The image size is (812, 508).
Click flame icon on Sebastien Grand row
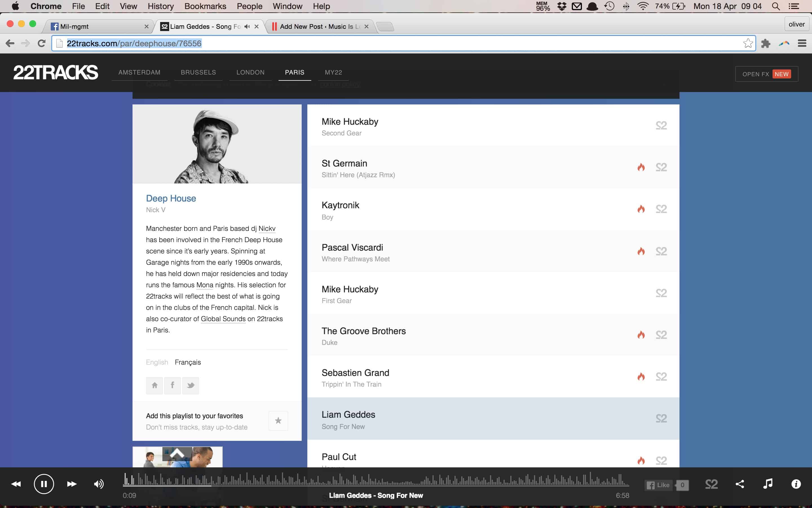click(x=641, y=376)
